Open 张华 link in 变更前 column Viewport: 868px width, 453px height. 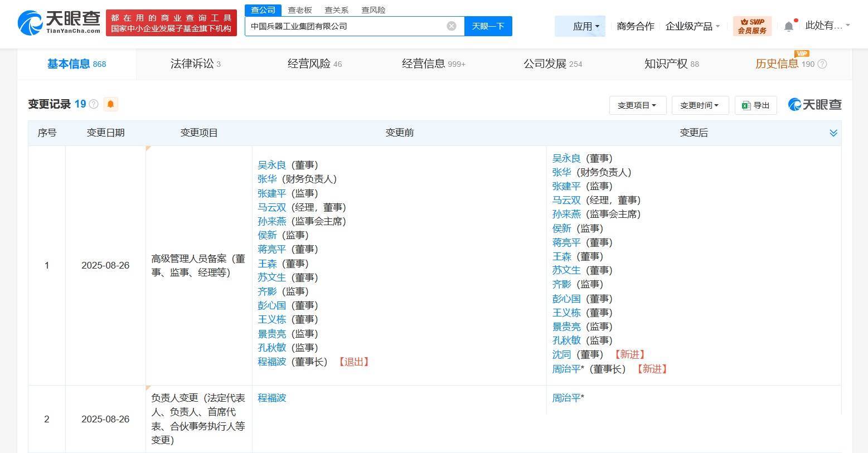(267, 179)
